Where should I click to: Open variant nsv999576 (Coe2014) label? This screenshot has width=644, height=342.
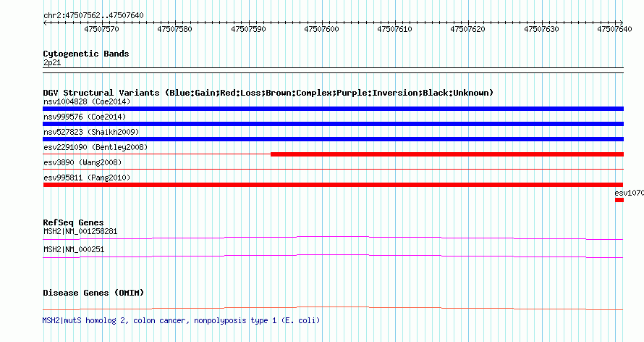coord(85,117)
